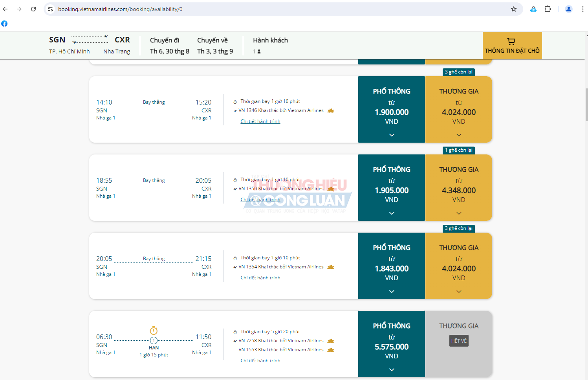Click THÔNG TIN ĐẶT CHỖ button
This screenshot has height=380, width=588.
click(x=512, y=46)
